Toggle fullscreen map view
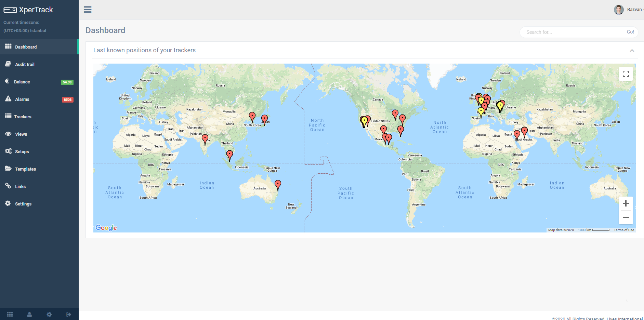The width and height of the screenshot is (644, 320). 626,74
